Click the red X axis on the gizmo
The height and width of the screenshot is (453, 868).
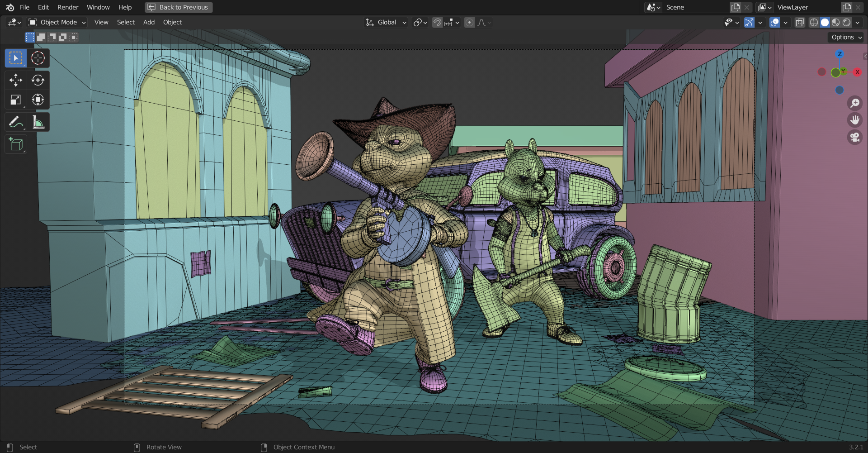pyautogui.click(x=857, y=72)
